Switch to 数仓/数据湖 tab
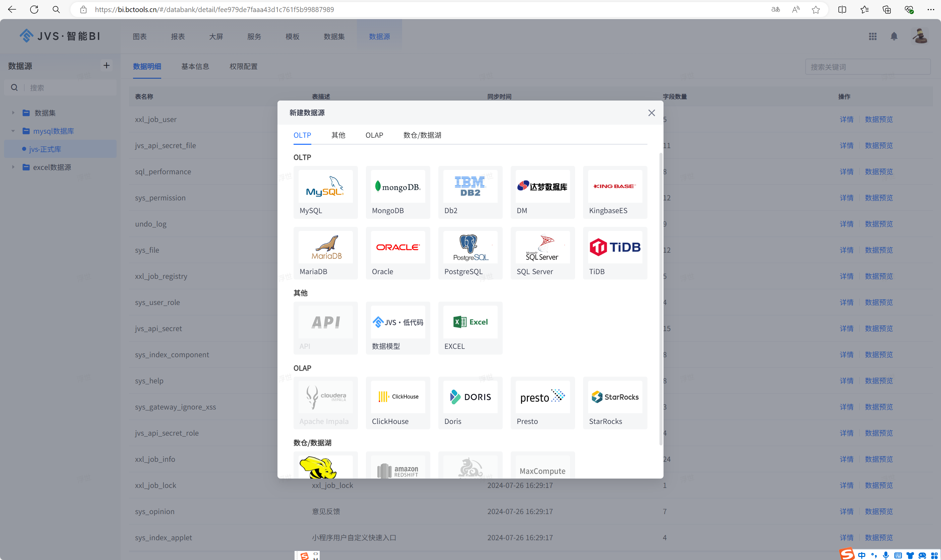The height and width of the screenshot is (560, 941). (x=422, y=135)
